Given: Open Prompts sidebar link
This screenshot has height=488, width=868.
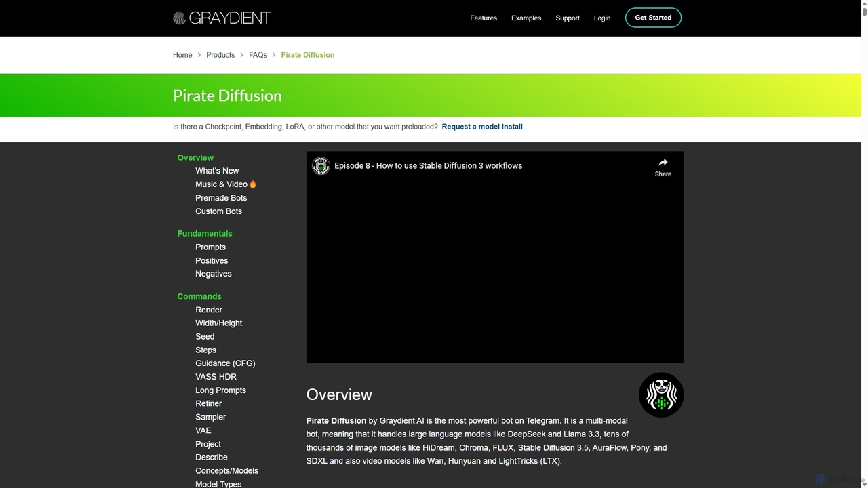Looking at the screenshot, I should (x=210, y=247).
